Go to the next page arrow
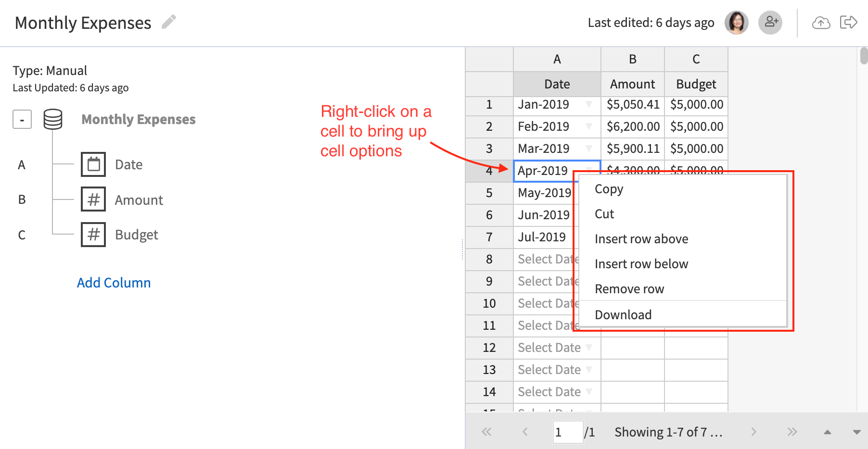The image size is (868, 449). click(753, 432)
